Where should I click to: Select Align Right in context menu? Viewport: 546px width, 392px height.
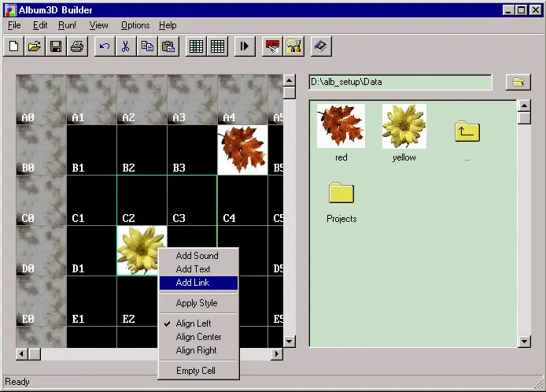tap(198, 350)
